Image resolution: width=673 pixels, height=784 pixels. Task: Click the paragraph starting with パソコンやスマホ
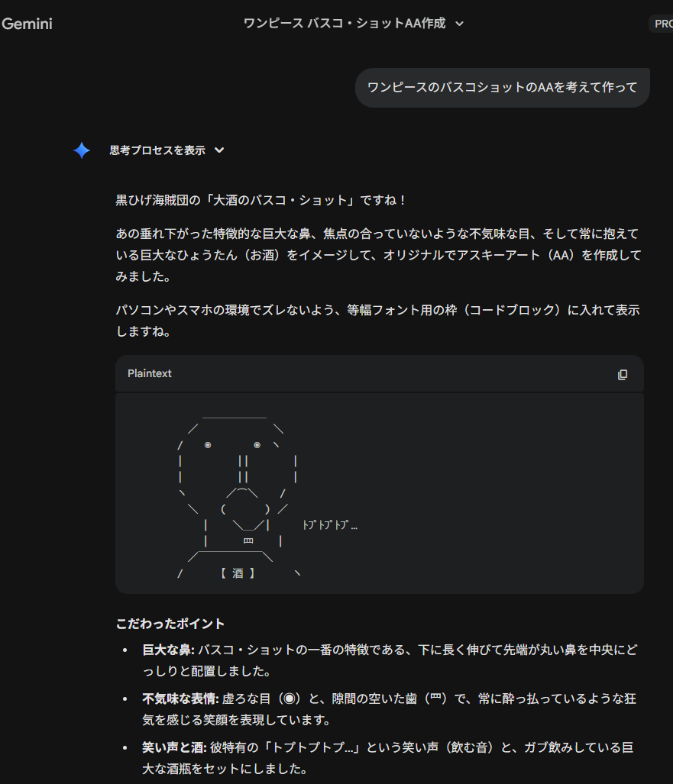click(377, 311)
